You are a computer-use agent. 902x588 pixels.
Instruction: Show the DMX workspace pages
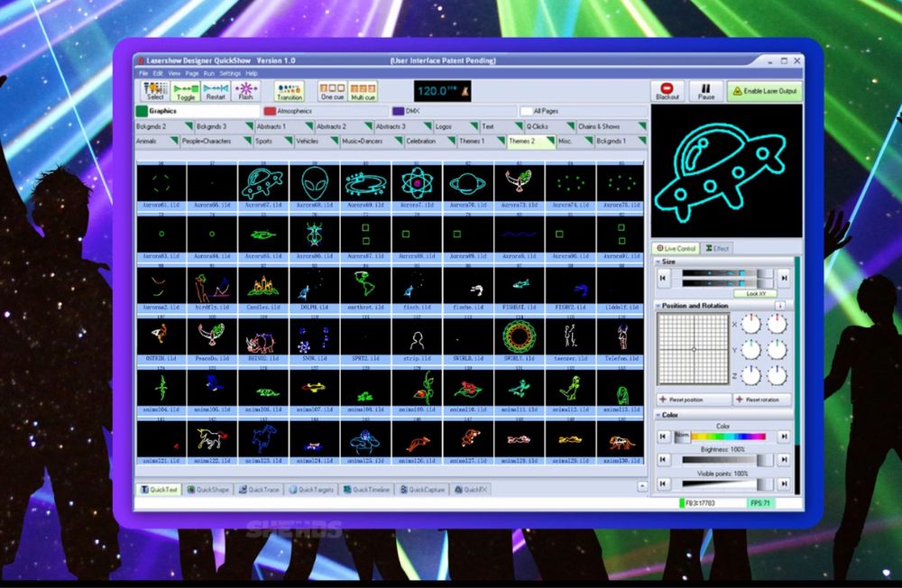coord(454,111)
